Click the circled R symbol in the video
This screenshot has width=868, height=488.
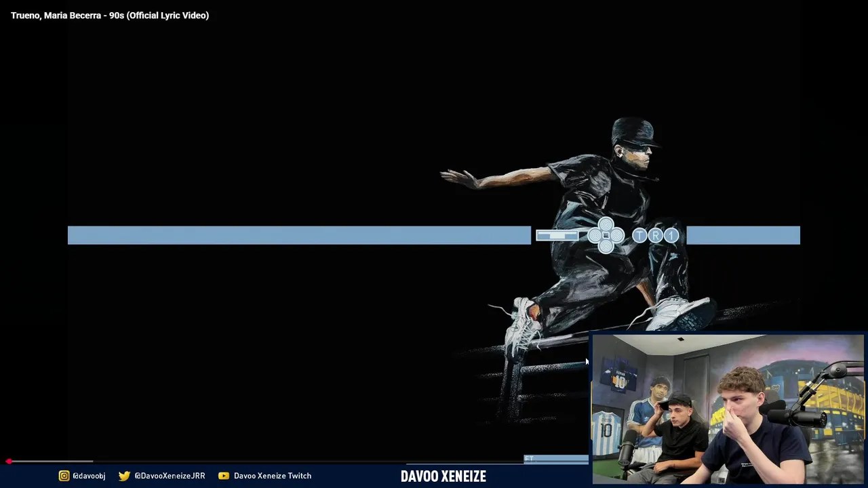[655, 235]
